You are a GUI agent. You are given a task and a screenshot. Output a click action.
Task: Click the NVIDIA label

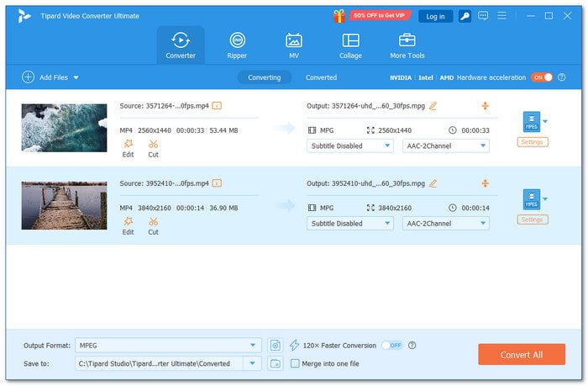(x=401, y=77)
